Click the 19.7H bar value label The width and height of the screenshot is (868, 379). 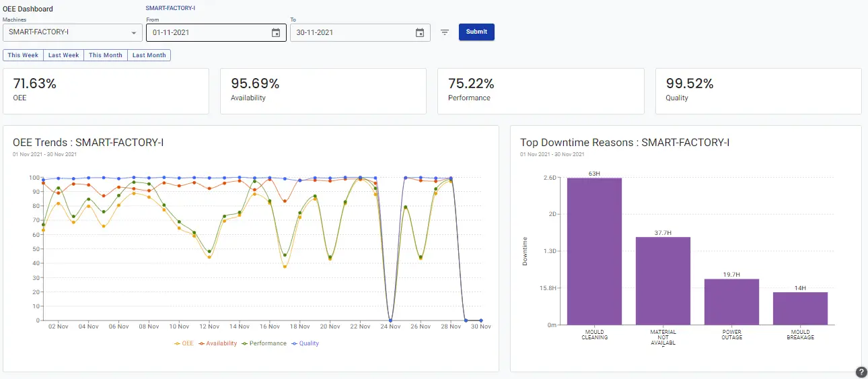tap(731, 275)
